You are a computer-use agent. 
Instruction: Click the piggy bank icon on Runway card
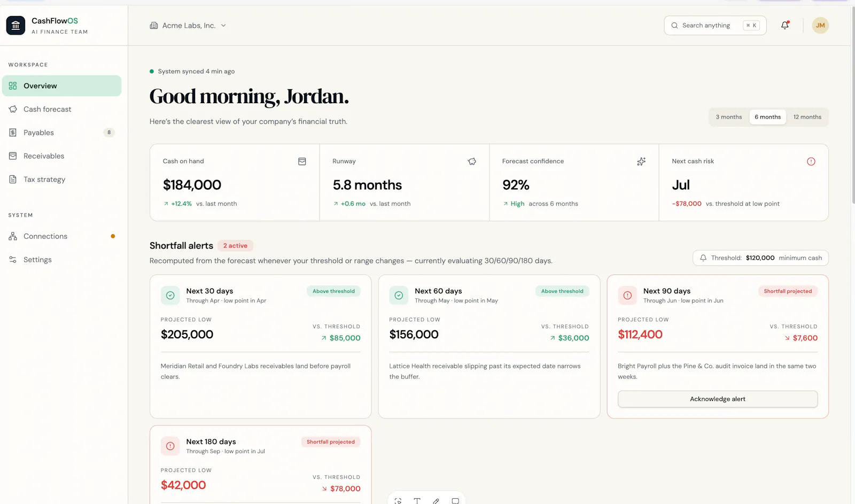coord(472,161)
